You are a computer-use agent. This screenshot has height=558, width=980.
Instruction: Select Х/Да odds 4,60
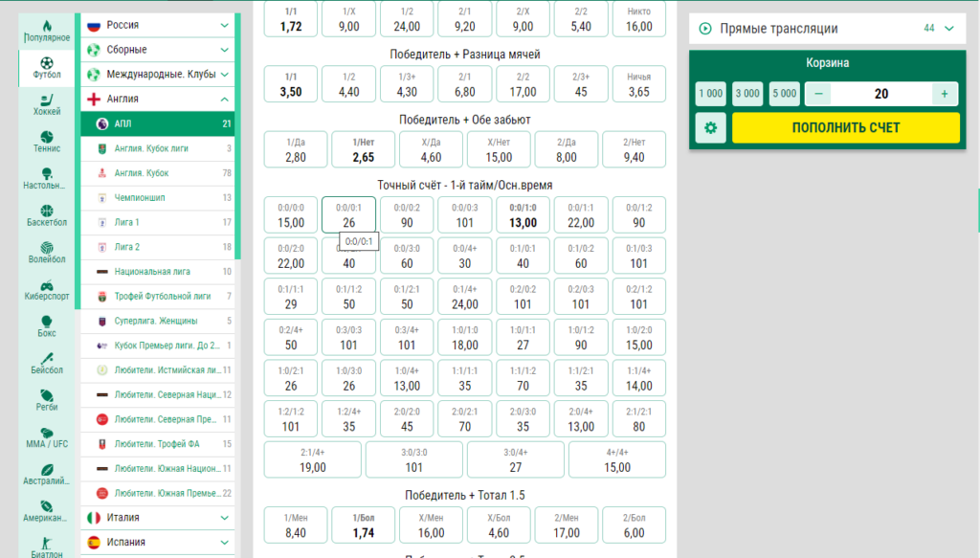431,149
